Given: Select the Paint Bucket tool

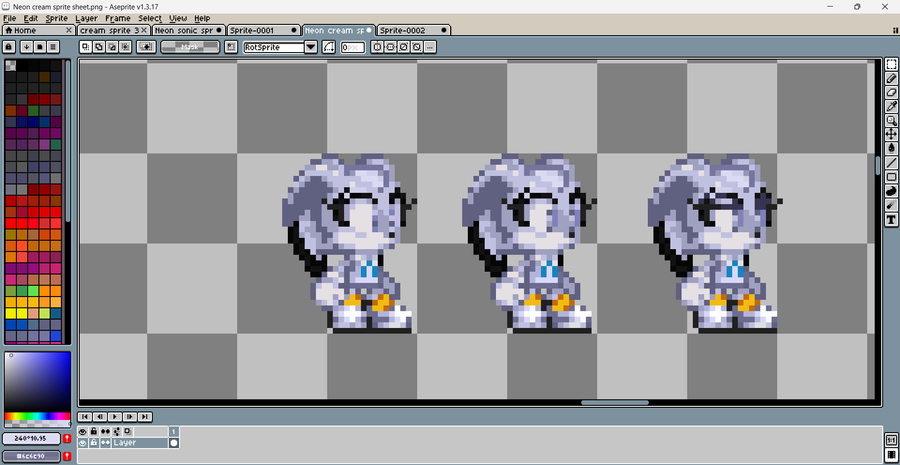Looking at the screenshot, I should 891,149.
